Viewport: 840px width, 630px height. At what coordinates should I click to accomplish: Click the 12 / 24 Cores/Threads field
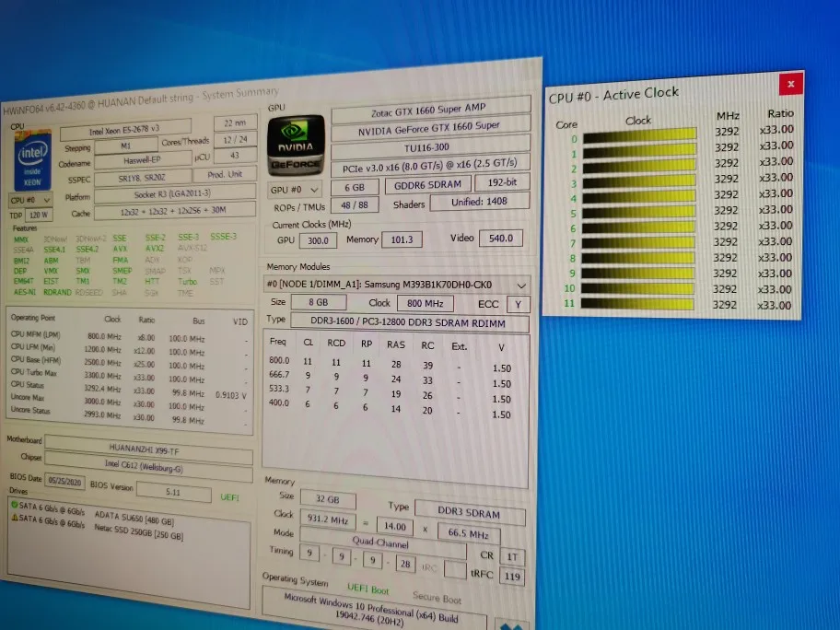click(x=235, y=140)
